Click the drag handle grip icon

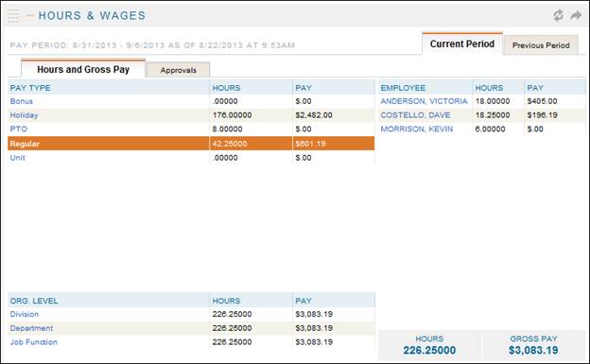13,16
